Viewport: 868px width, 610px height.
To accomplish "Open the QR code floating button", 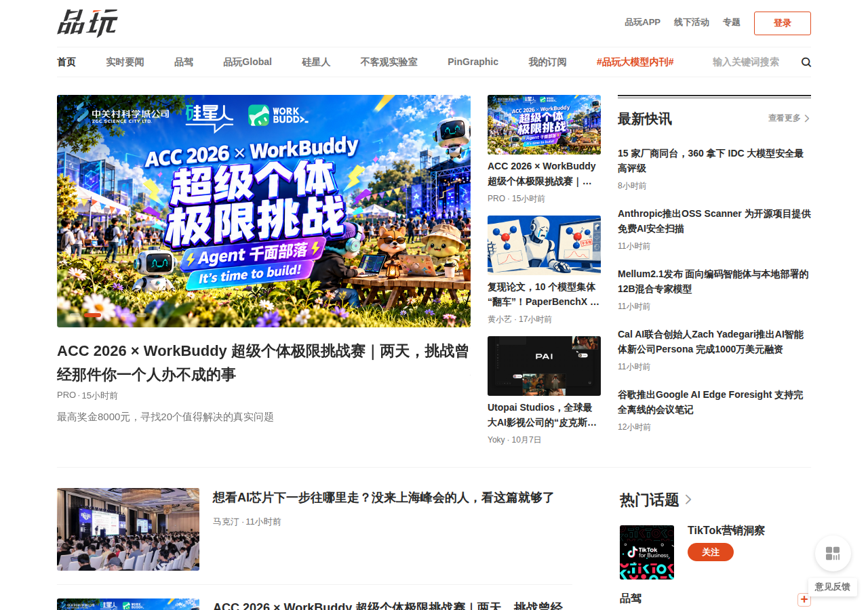I will [833, 553].
